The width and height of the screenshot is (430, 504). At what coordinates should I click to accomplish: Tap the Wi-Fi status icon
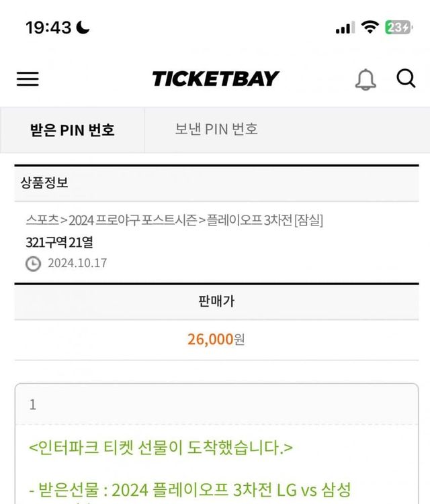[370, 28]
